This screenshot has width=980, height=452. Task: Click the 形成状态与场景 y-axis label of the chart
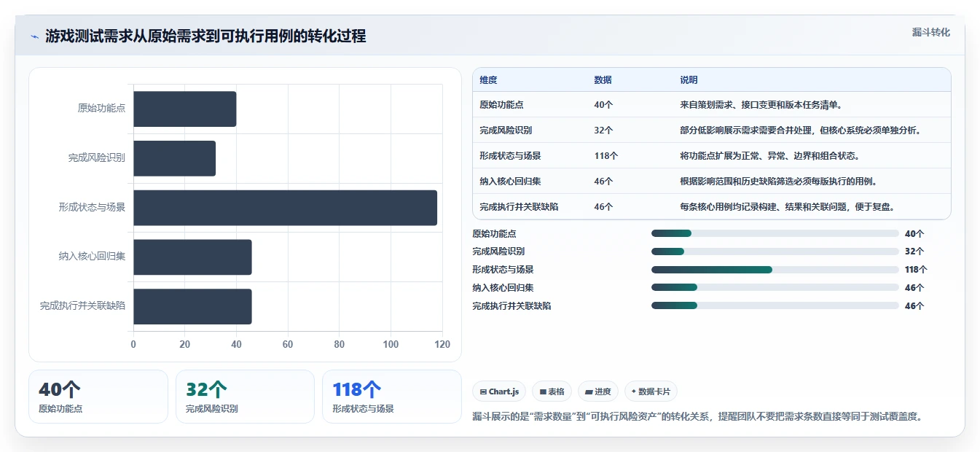92,207
